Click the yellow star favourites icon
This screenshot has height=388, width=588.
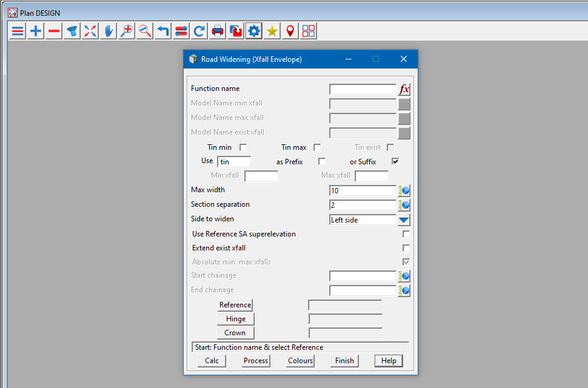(x=272, y=31)
